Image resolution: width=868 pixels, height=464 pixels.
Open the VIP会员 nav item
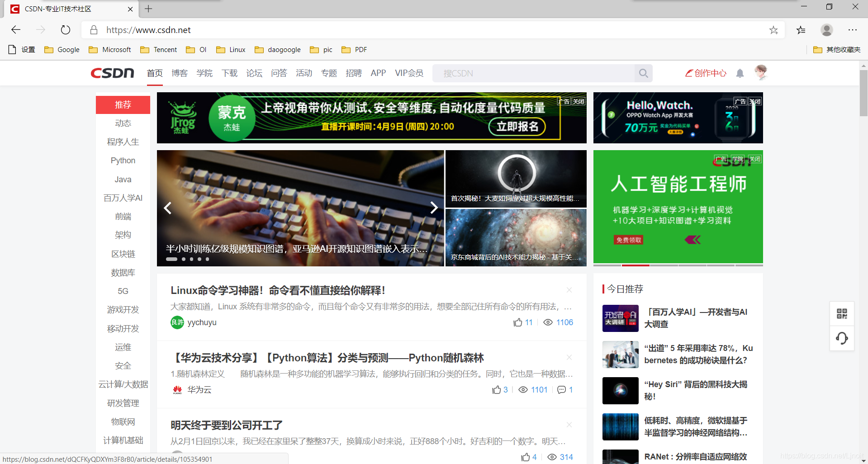point(409,73)
